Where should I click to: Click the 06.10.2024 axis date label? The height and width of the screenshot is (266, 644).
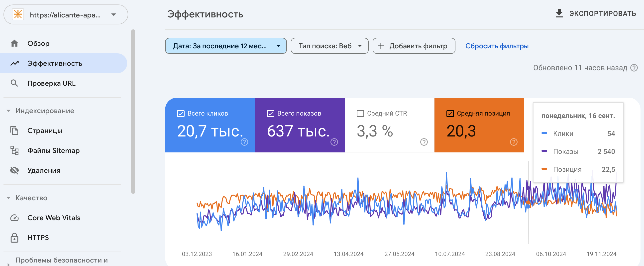[551, 254]
